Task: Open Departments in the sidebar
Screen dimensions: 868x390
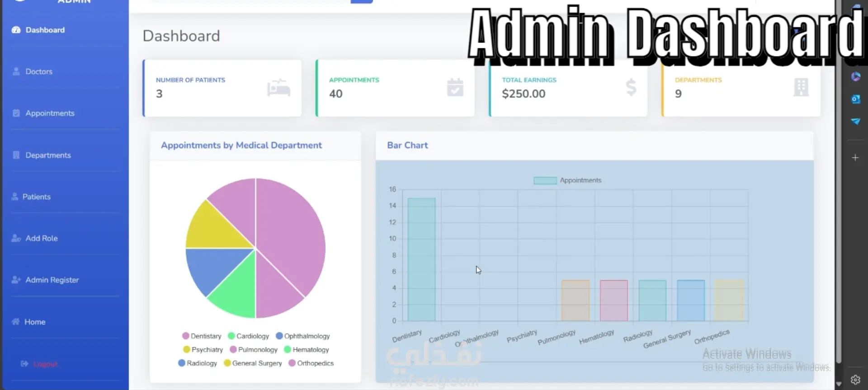Action: pos(48,155)
